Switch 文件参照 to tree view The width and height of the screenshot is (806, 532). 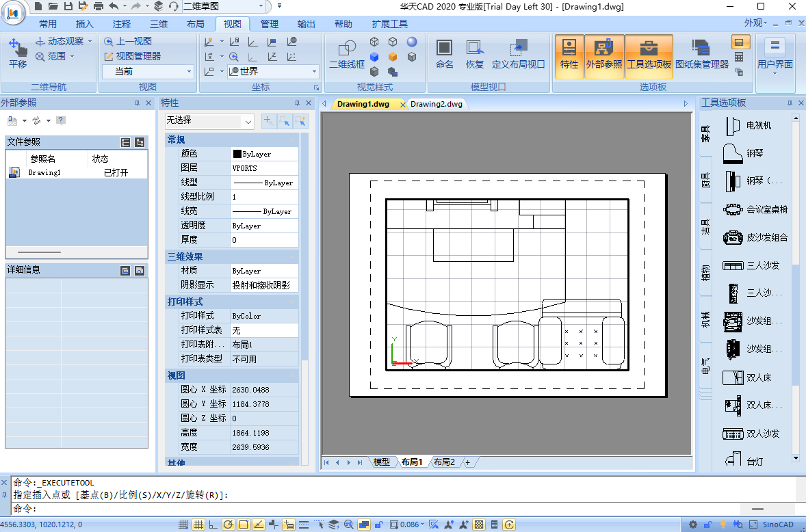(140, 142)
